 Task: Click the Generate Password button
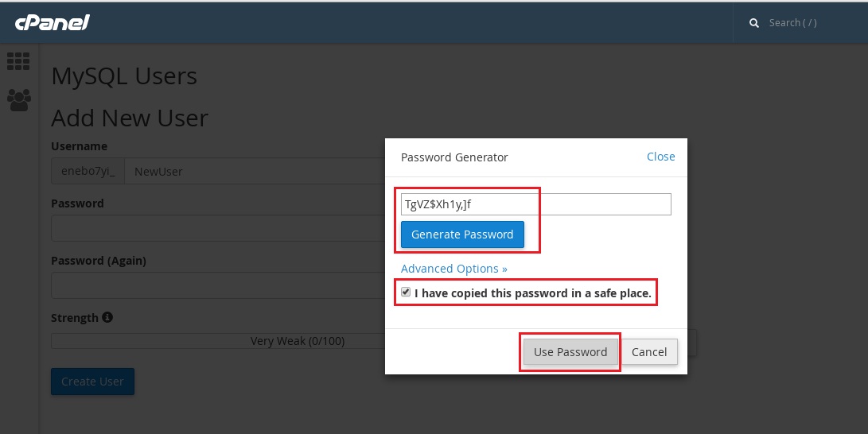click(462, 234)
